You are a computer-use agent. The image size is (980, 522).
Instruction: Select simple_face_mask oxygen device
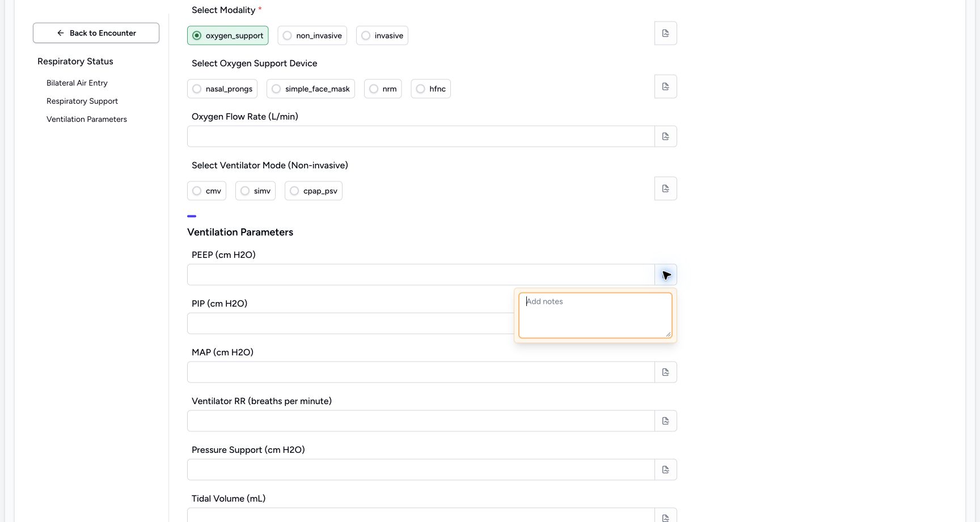311,89
